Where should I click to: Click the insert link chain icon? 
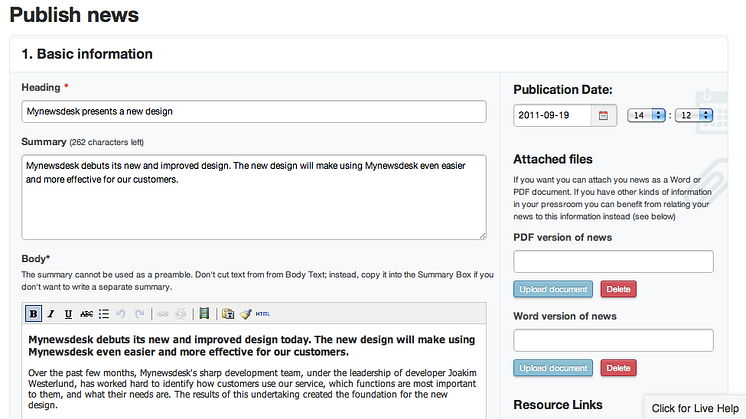[163, 314]
